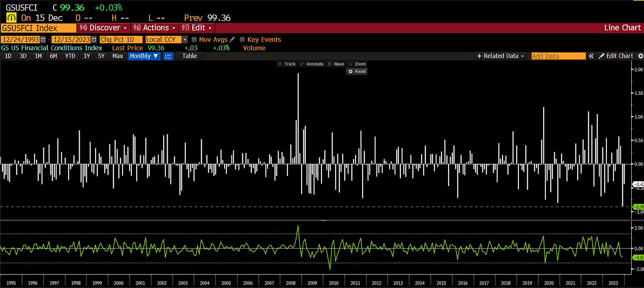The width and height of the screenshot is (644, 288).
Task: Switch to the Table view
Action: 190,56
